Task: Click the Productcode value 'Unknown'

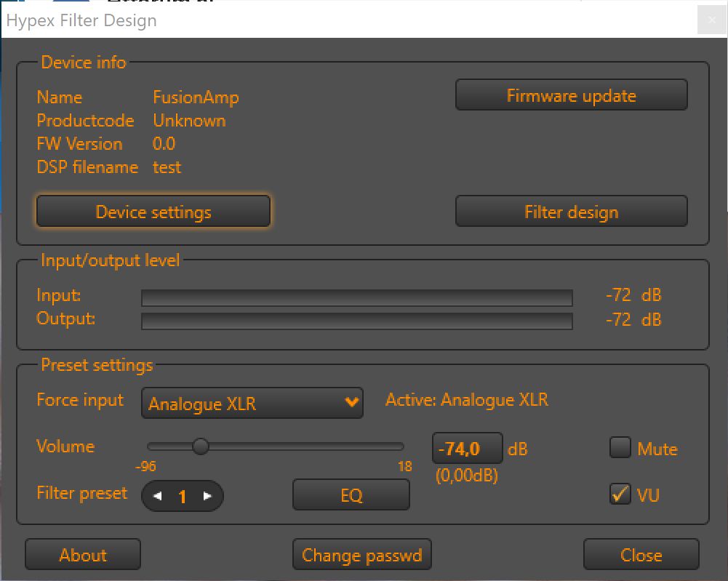Action: pos(189,121)
